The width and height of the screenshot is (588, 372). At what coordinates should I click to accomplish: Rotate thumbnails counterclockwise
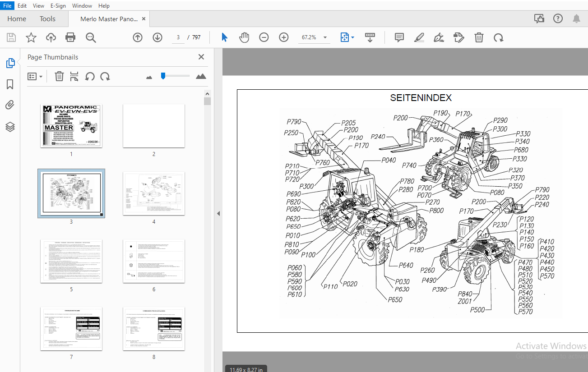pos(90,76)
